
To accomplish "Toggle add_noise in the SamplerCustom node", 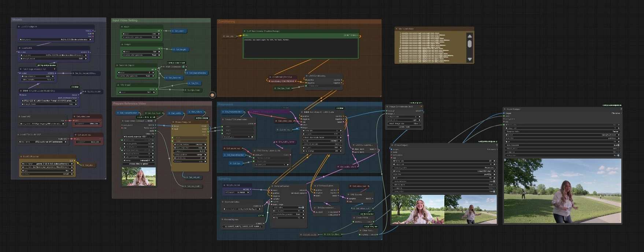I will [x=289, y=207].
